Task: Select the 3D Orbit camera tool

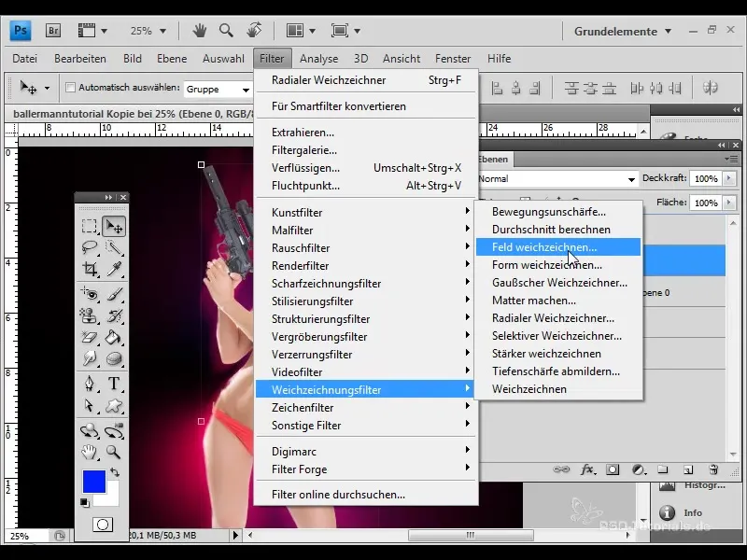Action: pyautogui.click(x=114, y=430)
